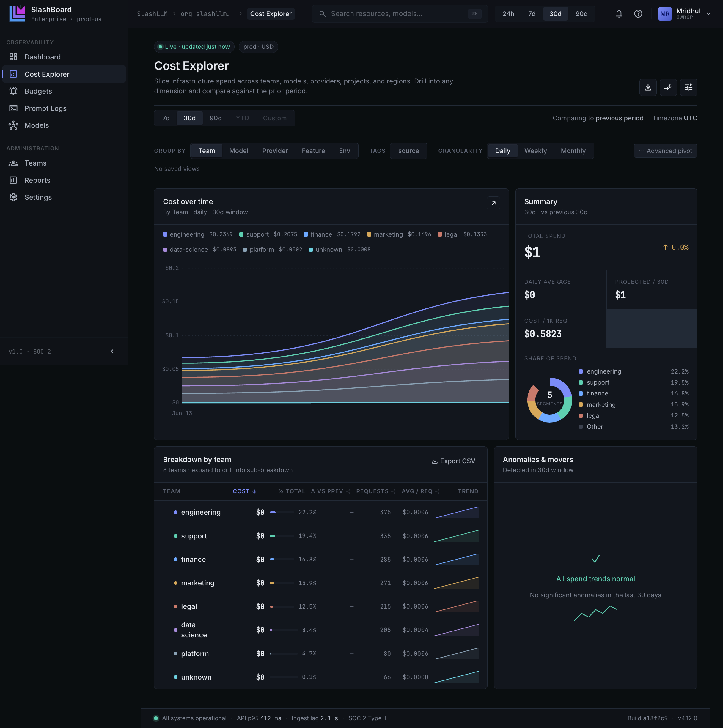The width and height of the screenshot is (723, 728).
Task: Click the download icon below the description
Action: tap(647, 87)
